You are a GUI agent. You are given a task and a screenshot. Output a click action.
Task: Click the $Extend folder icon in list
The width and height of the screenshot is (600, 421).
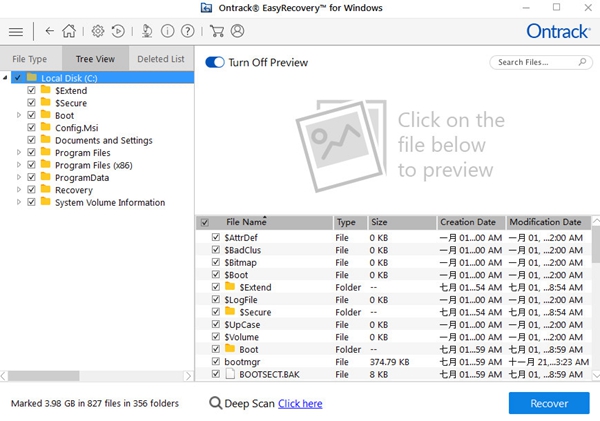click(x=230, y=286)
